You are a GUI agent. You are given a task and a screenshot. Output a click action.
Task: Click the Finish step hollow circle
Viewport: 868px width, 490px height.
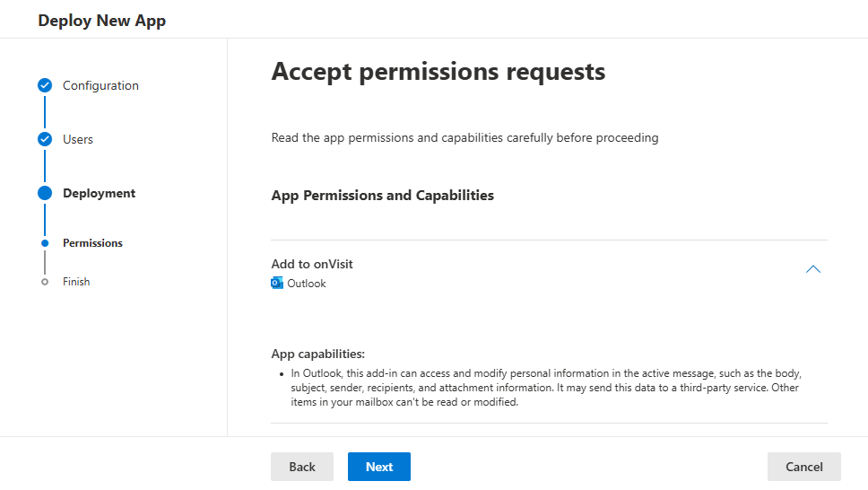click(x=45, y=282)
